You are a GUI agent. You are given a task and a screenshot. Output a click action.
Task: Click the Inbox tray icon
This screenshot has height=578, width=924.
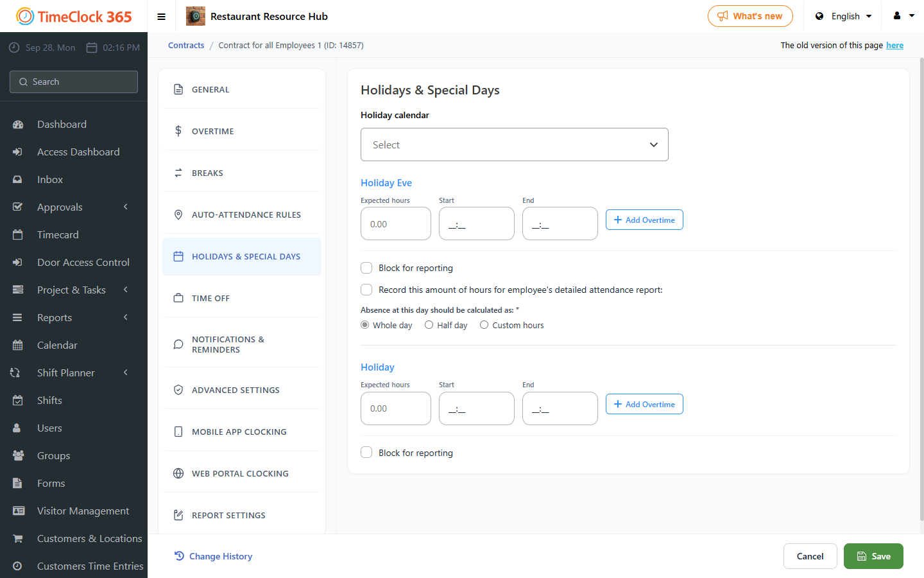(x=18, y=180)
